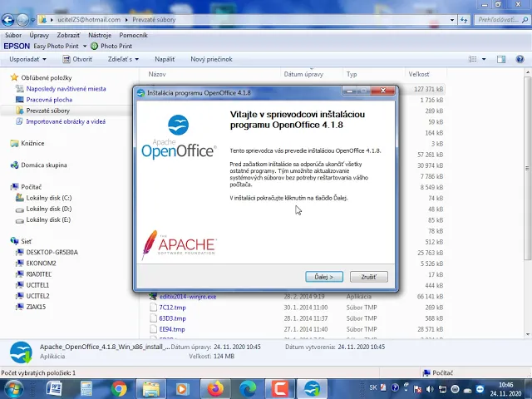Select Prevzaté súbory in the sidebar

tap(48, 111)
